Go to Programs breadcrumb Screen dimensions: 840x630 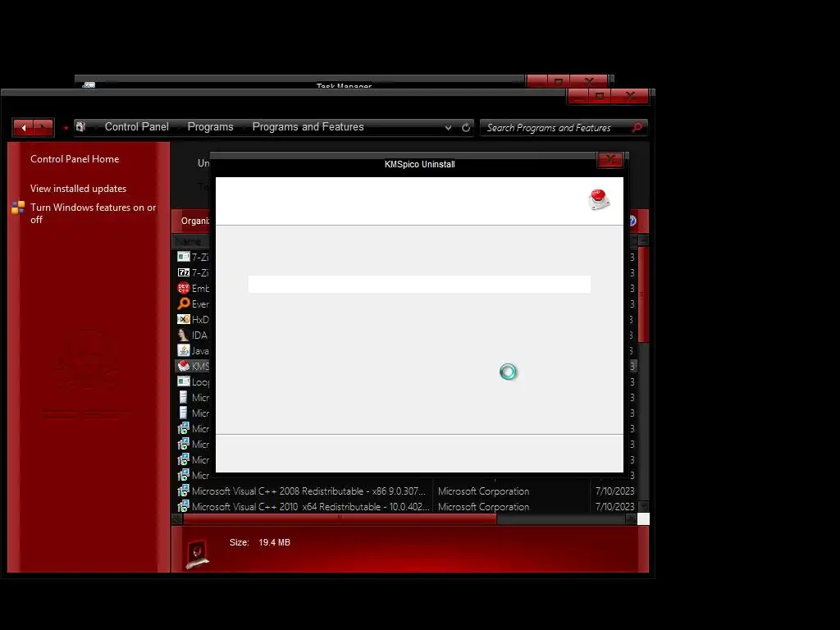point(211,127)
